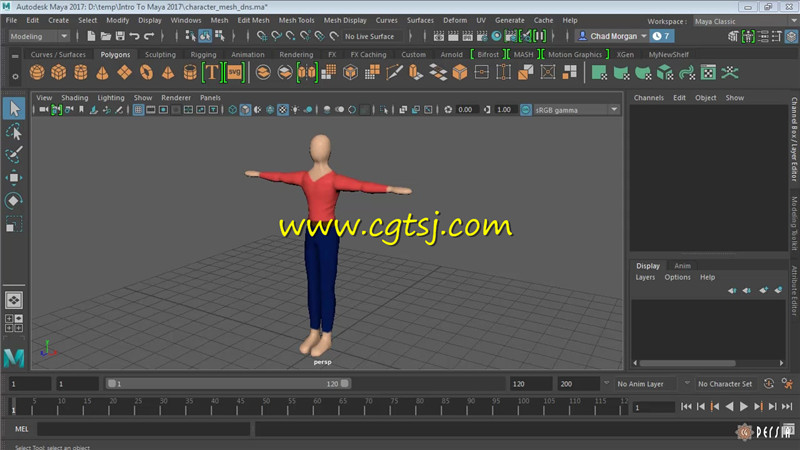The width and height of the screenshot is (800, 450).
Task: Click the Undo arrow icon
Action: click(134, 36)
